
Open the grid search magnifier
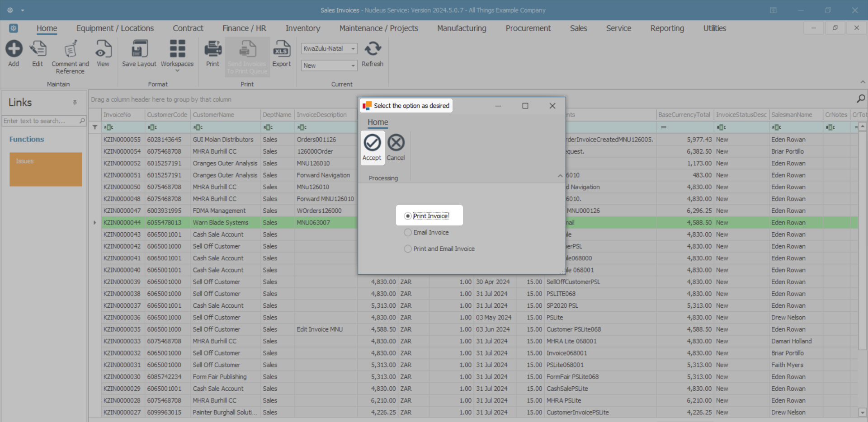861,98
